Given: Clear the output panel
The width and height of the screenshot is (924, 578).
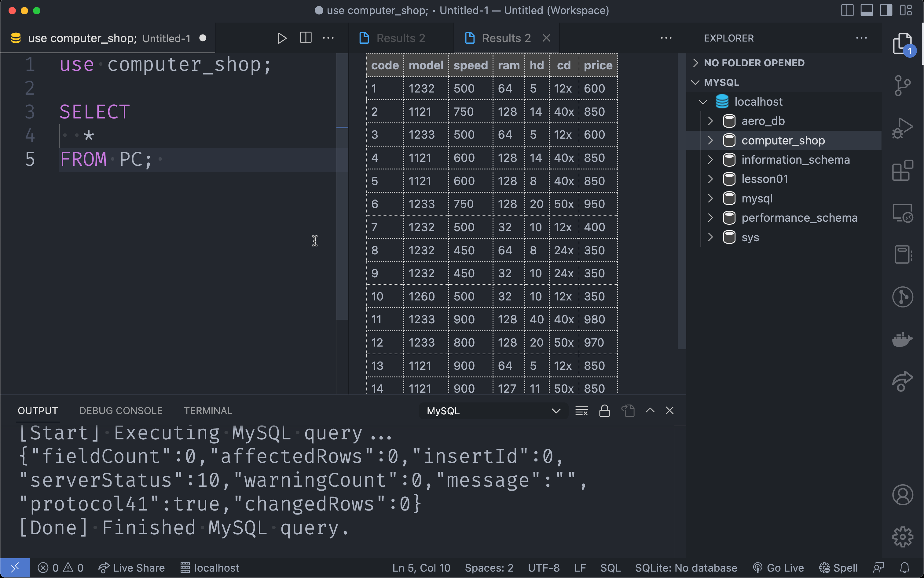Looking at the screenshot, I should [581, 411].
